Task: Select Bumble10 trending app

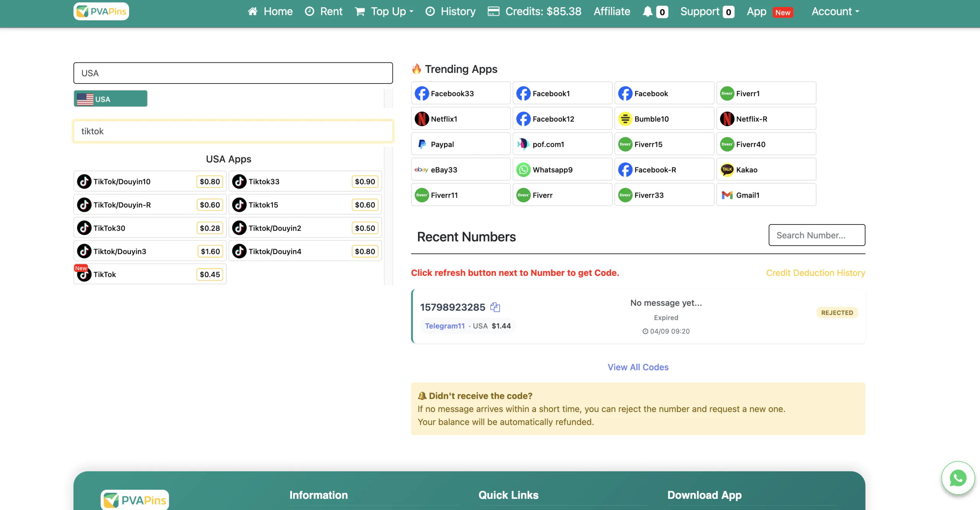Action: 664,119
